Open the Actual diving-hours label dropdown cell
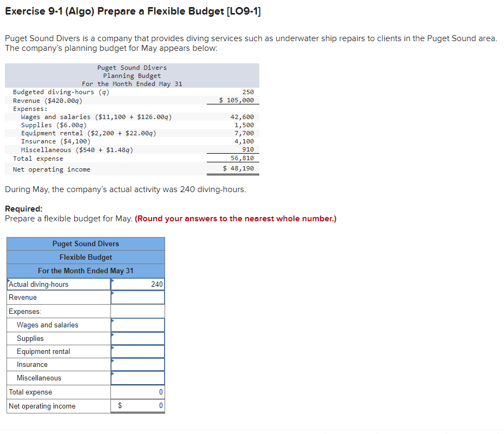 pyautogui.click(x=59, y=284)
